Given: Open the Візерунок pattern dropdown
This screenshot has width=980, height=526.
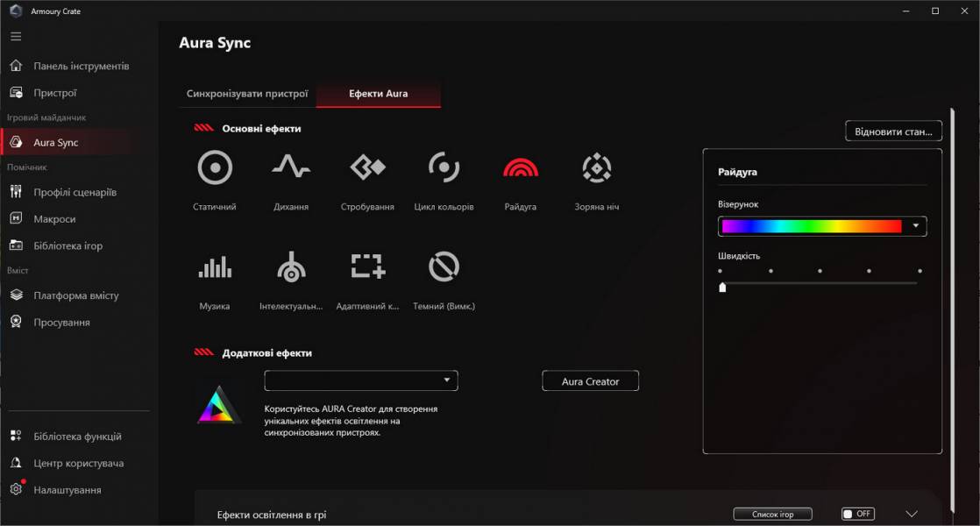Looking at the screenshot, I should tap(917, 226).
